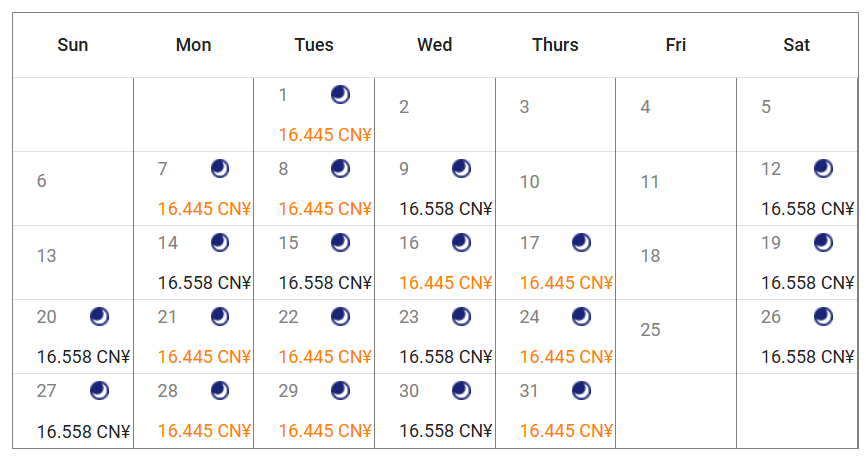This screenshot has width=866, height=471.
Task: Click the moon icon on day 1
Action: point(341,95)
